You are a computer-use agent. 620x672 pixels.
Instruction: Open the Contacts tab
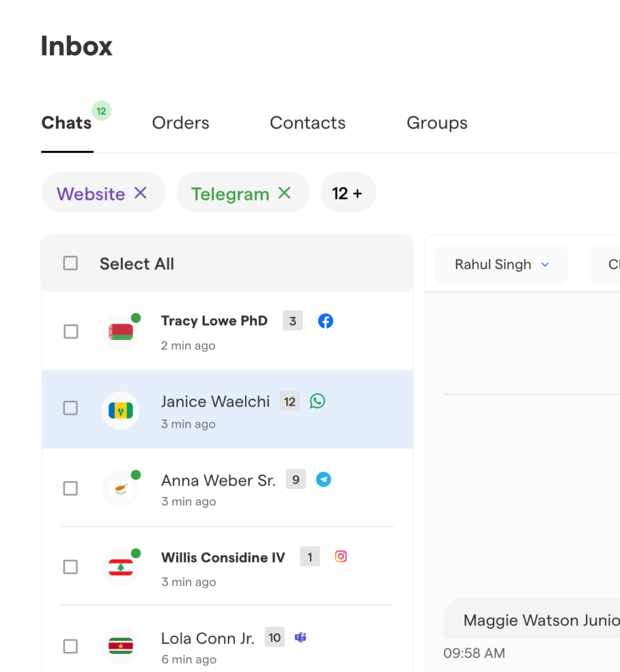(x=307, y=123)
